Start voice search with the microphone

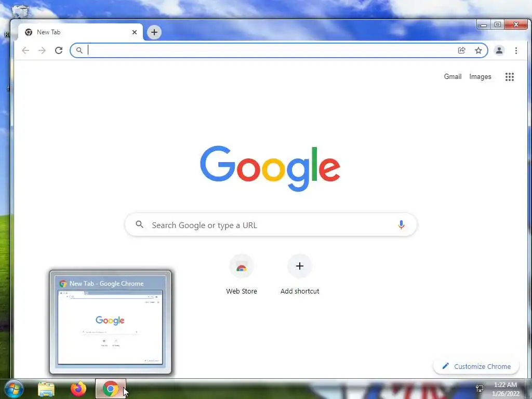[x=401, y=224]
